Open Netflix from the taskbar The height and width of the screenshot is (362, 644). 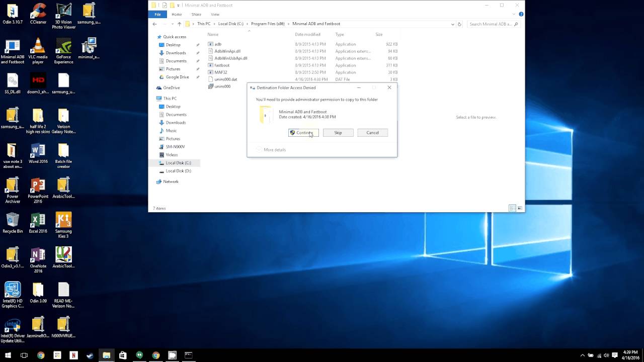(73, 355)
